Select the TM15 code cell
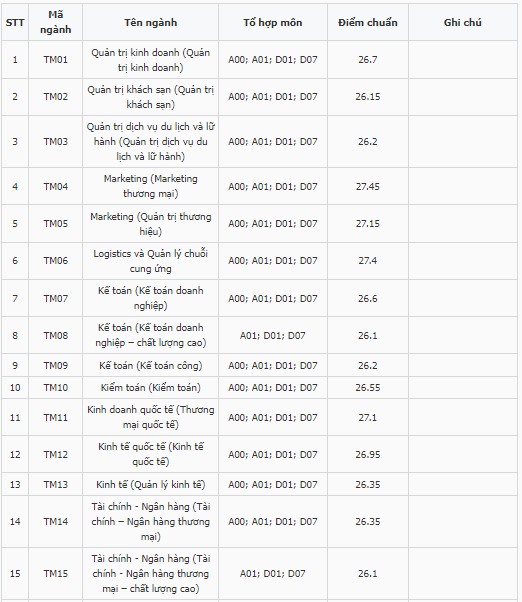The height and width of the screenshot is (602, 522). tap(56, 574)
